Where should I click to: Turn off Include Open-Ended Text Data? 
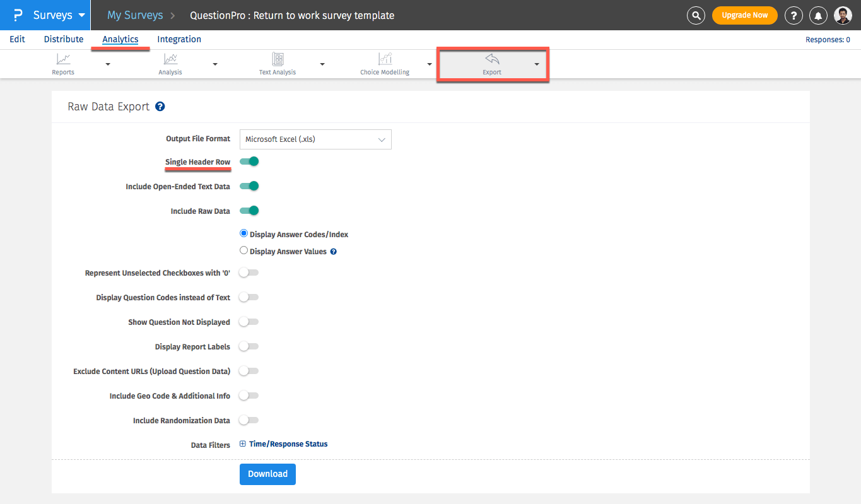(x=249, y=186)
